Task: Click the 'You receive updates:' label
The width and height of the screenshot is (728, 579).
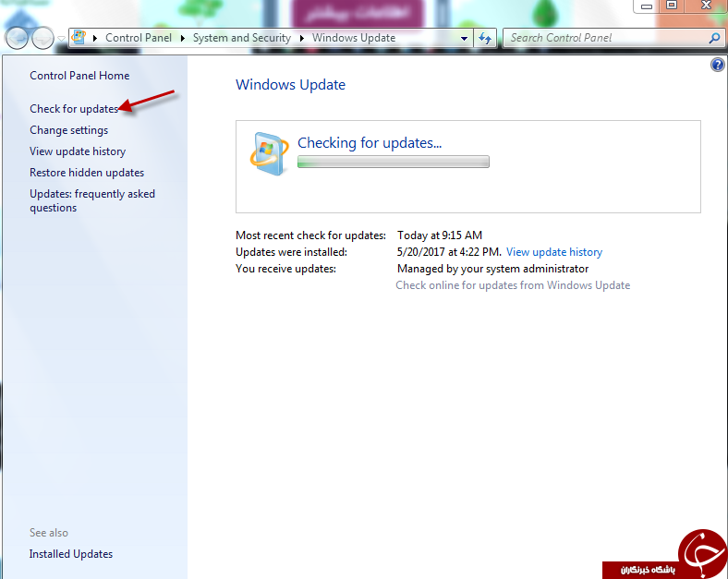Action: pyautogui.click(x=285, y=269)
